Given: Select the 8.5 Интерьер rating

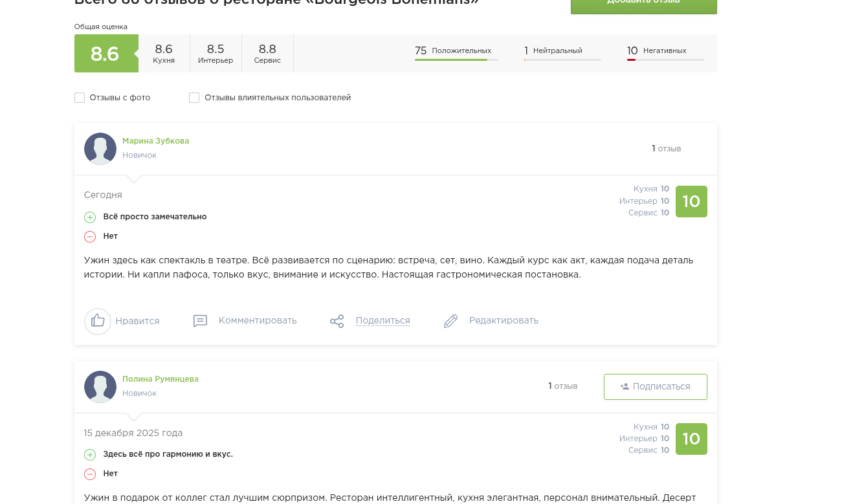Looking at the screenshot, I should click(x=216, y=53).
